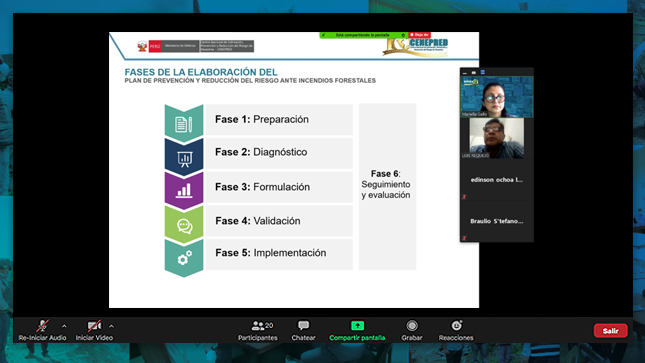
Task: Leave the meeting with Salir
Action: [x=610, y=330]
